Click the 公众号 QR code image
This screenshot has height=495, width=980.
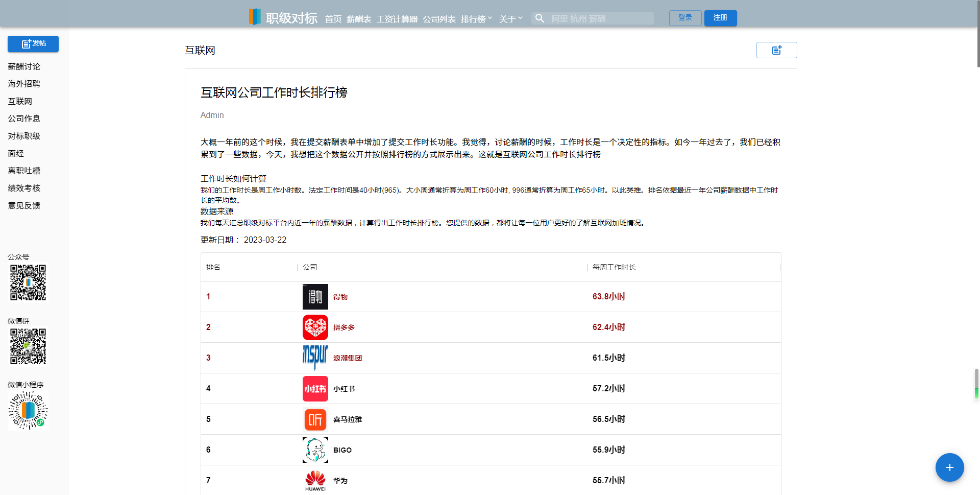28,282
